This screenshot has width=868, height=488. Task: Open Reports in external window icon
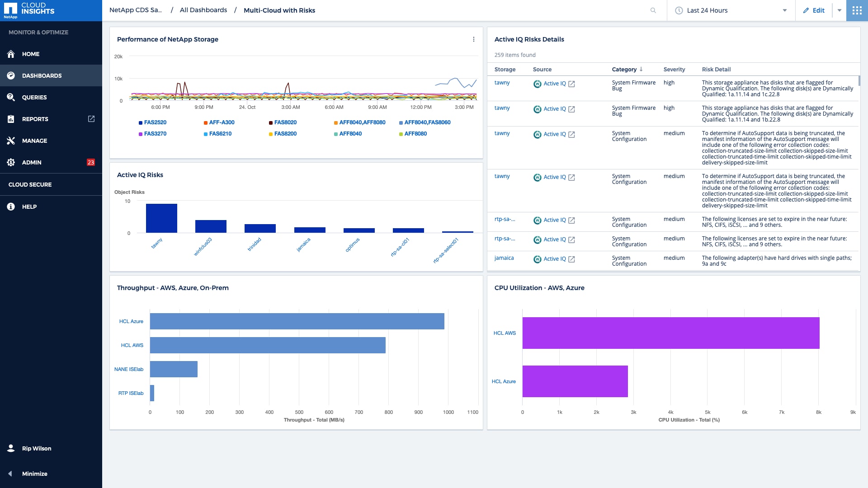[91, 119]
